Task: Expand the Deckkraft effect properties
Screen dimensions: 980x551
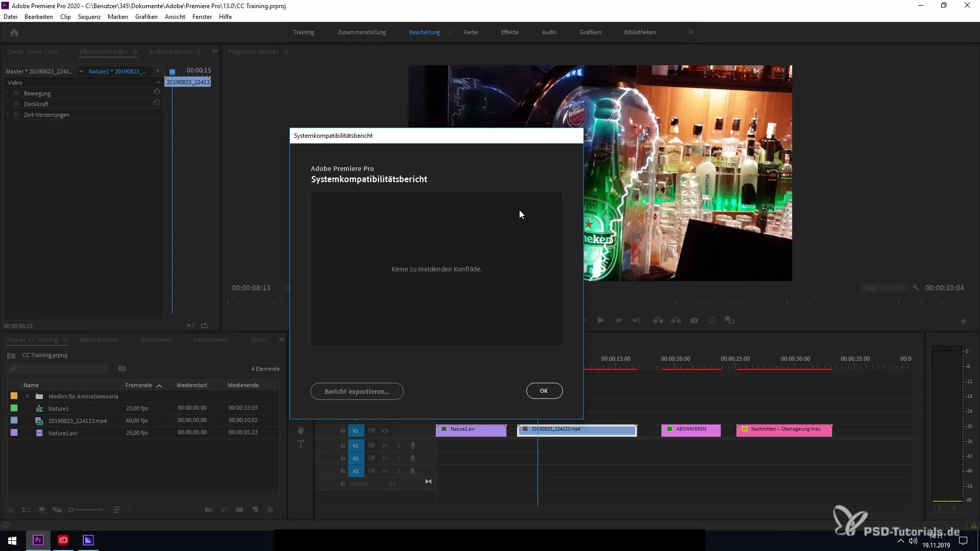Action: pyautogui.click(x=7, y=104)
